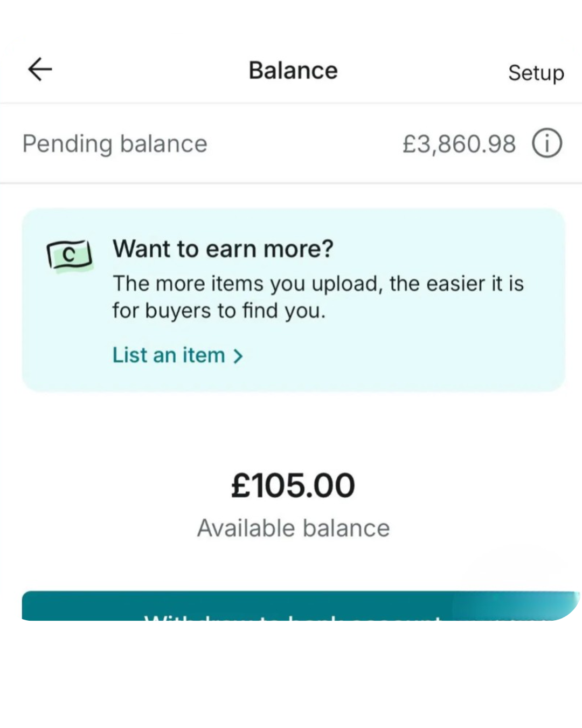Click the line starting 'The more items you upload'
The width and height of the screenshot is (582, 728).
[318, 284]
